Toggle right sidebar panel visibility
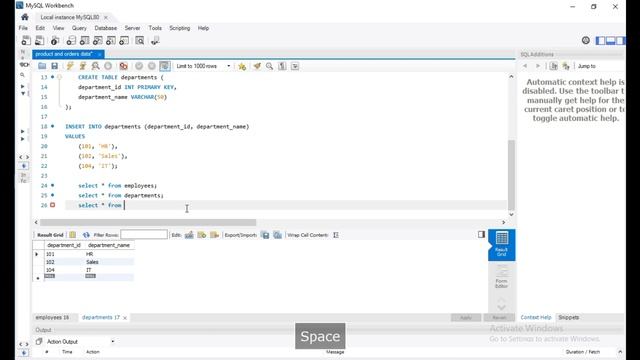Image resolution: width=640 pixels, height=360 pixels. coord(620,40)
